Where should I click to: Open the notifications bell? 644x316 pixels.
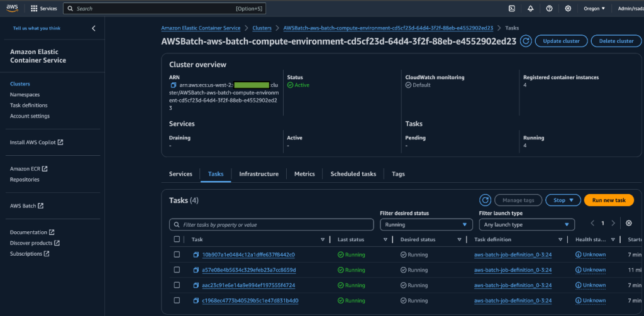tap(530, 8)
